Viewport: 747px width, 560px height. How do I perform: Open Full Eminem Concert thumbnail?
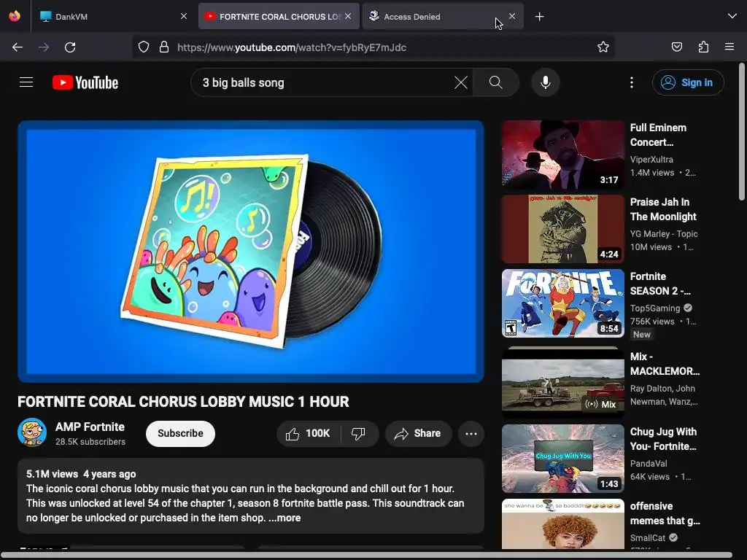coord(562,155)
